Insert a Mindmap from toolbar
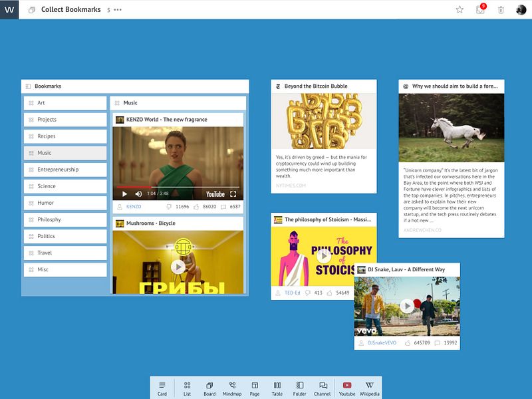532x399 pixels. point(232,389)
